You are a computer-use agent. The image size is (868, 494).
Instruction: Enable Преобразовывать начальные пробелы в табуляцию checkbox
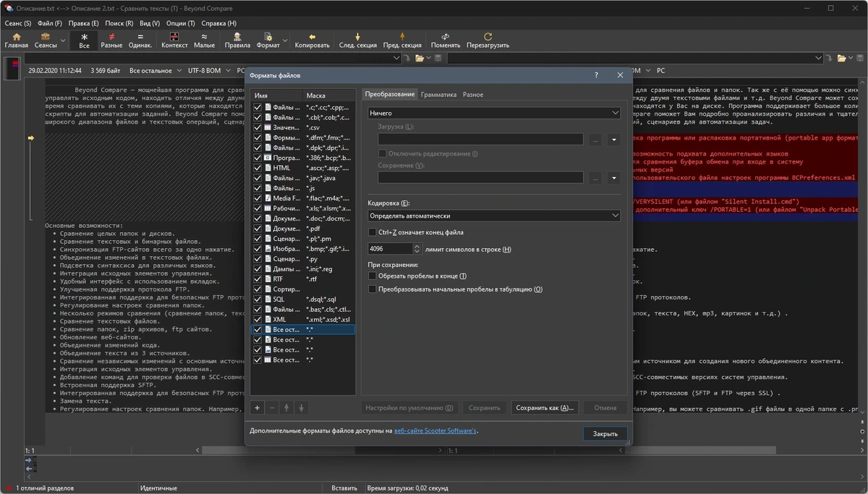tap(373, 289)
